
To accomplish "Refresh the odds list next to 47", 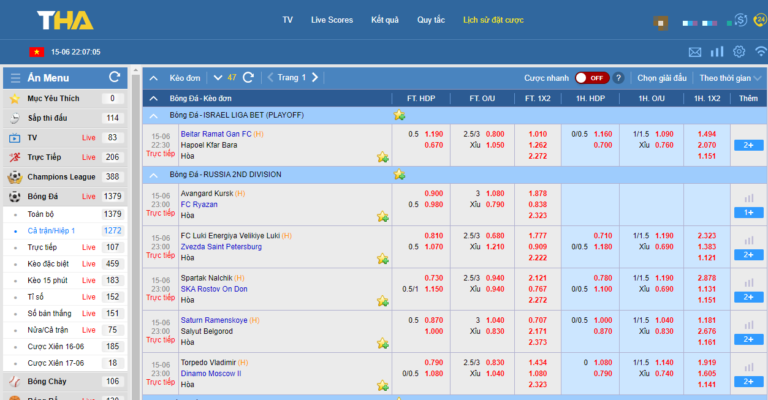I will 247,77.
